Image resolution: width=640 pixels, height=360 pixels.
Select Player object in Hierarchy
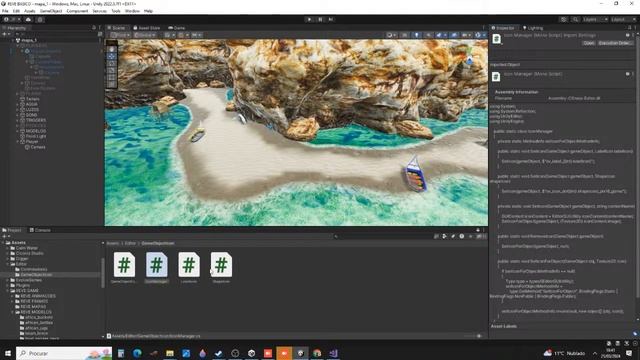32,142
